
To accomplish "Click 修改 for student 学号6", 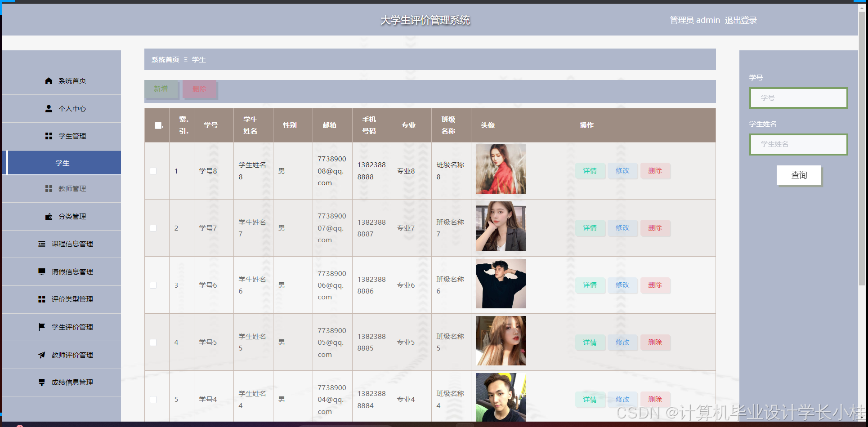I will pos(622,285).
